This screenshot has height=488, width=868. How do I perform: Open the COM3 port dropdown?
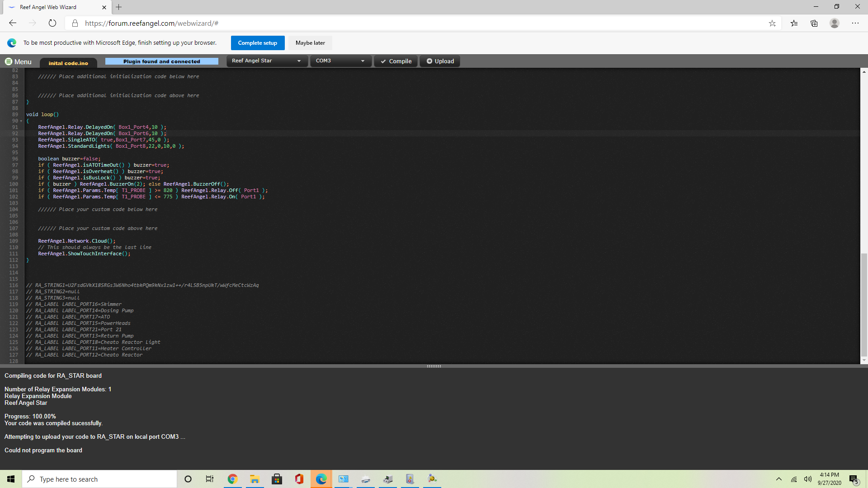(x=340, y=61)
